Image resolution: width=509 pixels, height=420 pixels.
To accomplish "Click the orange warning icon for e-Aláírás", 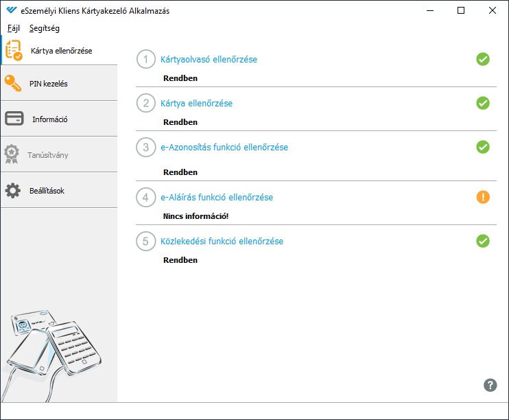I will (483, 197).
